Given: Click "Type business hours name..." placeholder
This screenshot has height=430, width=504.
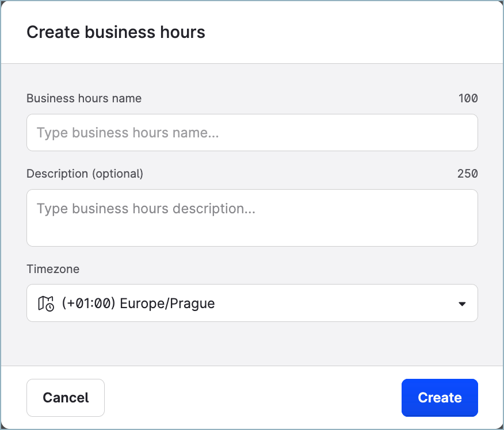Looking at the screenshot, I should [x=128, y=133].
